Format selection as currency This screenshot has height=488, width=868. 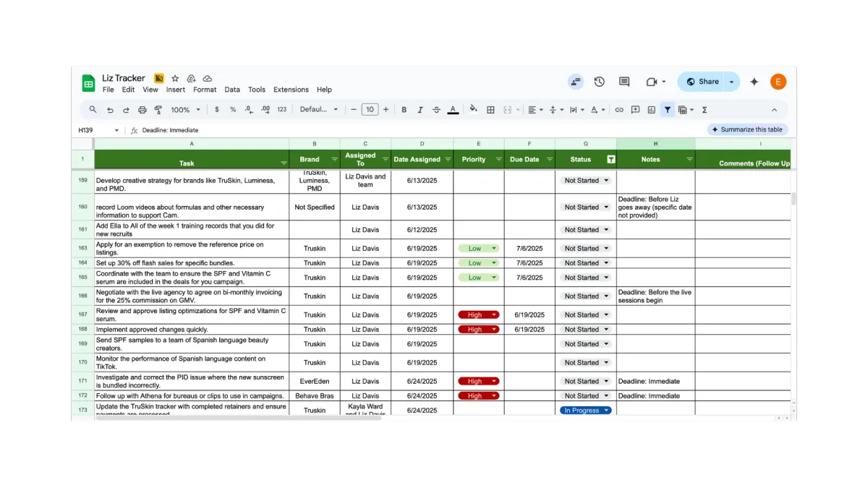217,110
